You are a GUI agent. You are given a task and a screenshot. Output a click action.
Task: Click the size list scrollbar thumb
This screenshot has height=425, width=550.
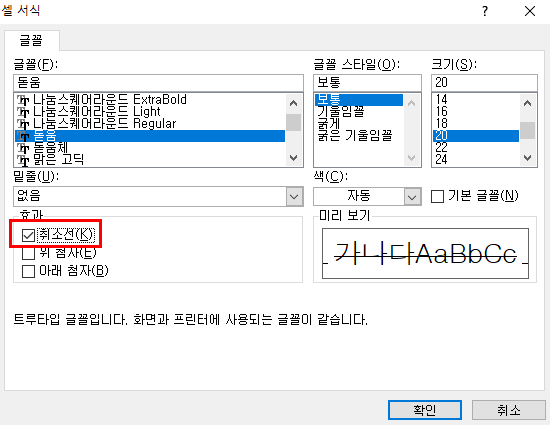[x=528, y=130]
